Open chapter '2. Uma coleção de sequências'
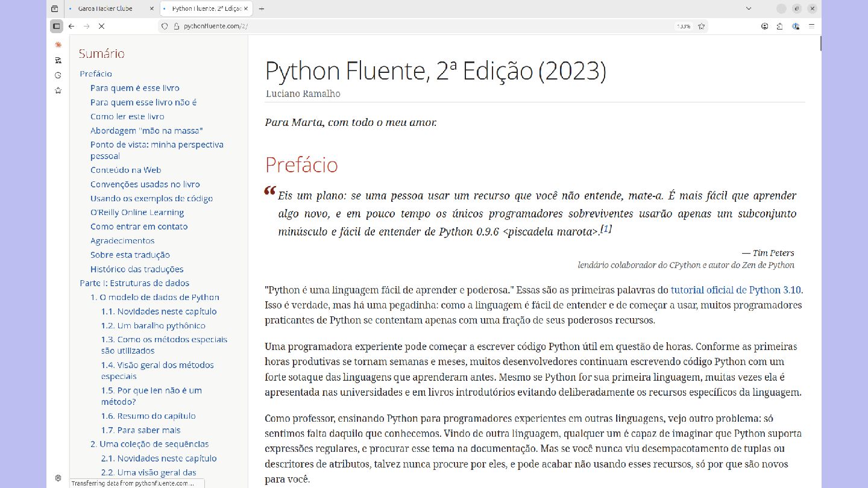868x488 pixels. (x=149, y=444)
